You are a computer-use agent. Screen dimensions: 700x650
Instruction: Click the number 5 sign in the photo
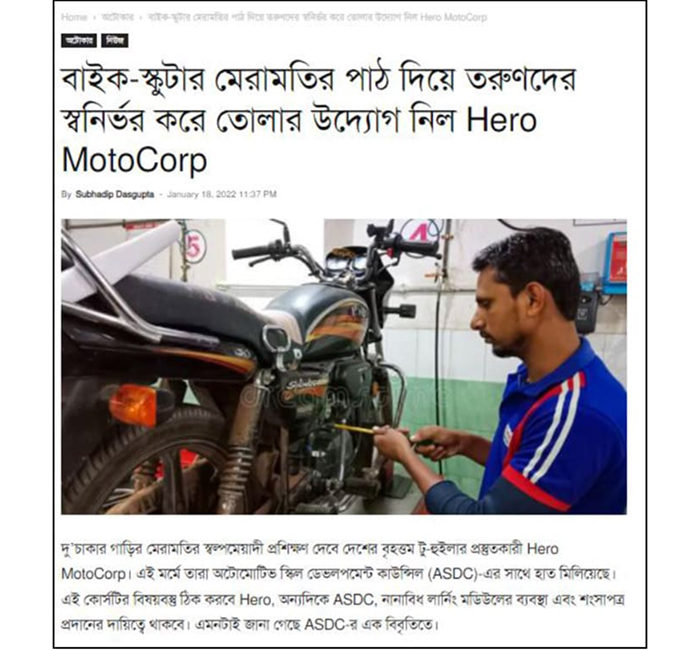click(195, 246)
